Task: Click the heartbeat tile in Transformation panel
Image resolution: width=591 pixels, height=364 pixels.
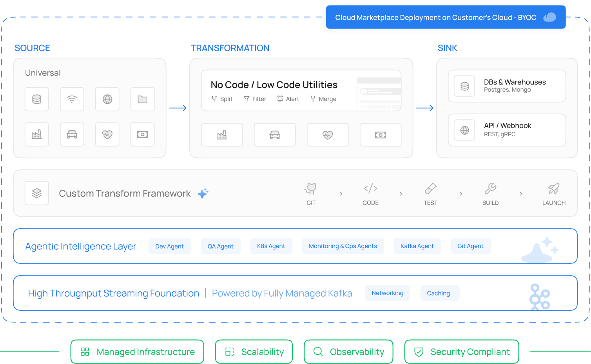Action: [x=328, y=135]
